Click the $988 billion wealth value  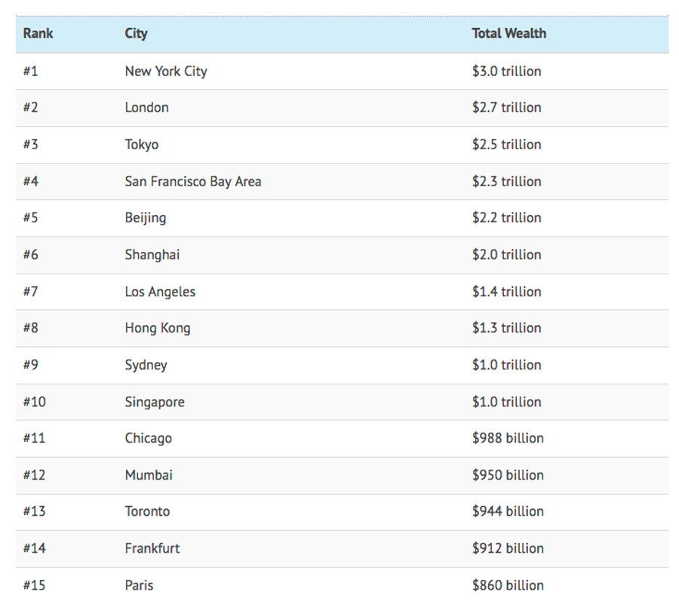(507, 438)
